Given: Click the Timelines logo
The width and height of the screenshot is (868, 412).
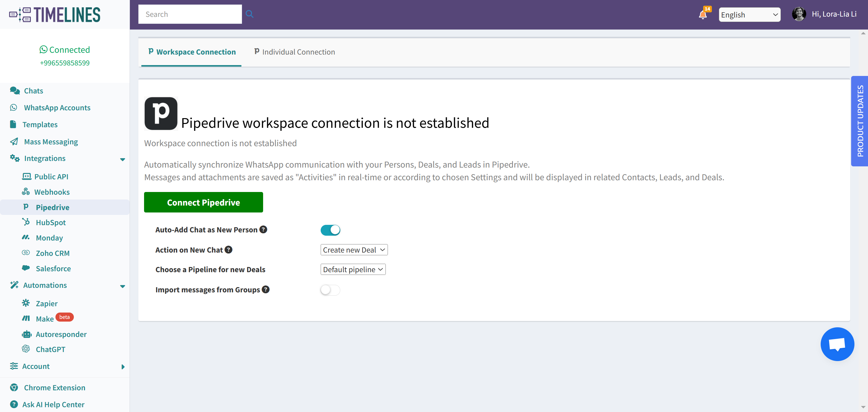Looking at the screenshot, I should (55, 15).
